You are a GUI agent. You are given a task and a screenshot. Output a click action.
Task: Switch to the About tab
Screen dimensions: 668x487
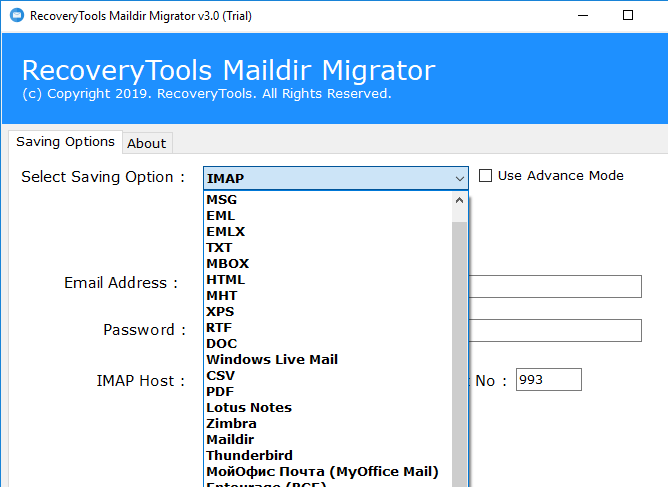click(x=147, y=143)
